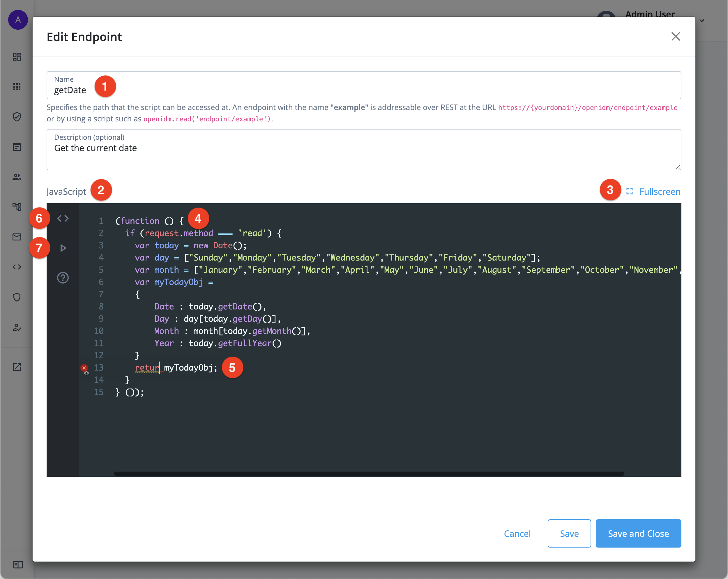728x579 pixels.
Task: Click the getName input field
Action: [x=363, y=89]
